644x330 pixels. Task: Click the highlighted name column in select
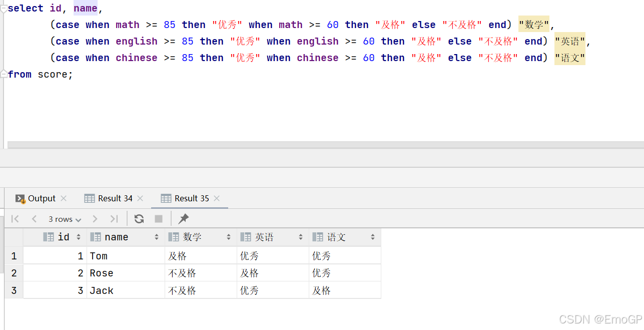click(x=86, y=8)
